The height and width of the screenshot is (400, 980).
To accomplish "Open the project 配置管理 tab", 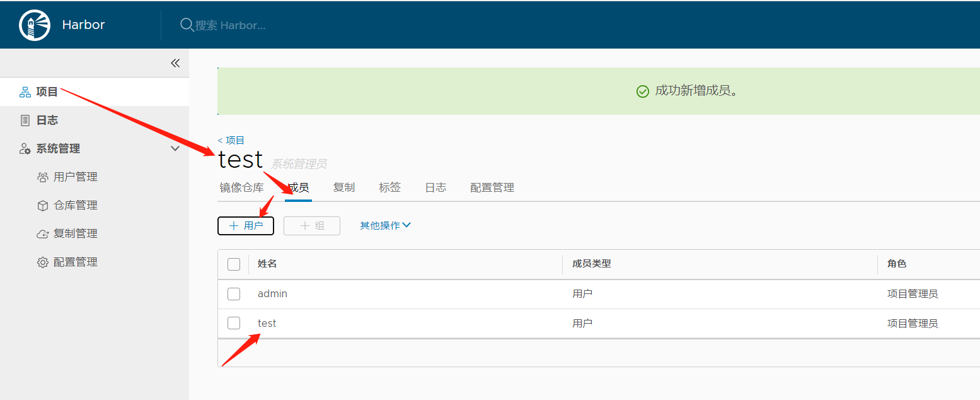I will [492, 187].
